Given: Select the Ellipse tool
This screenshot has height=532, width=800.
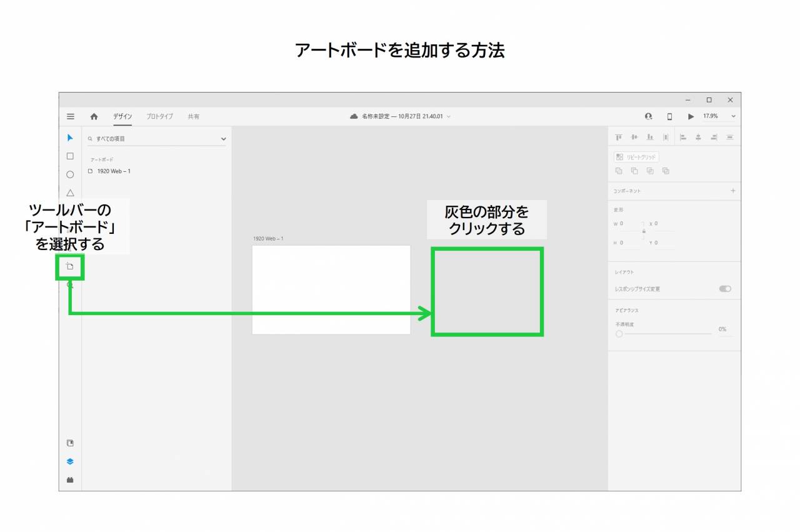Looking at the screenshot, I should tap(70, 174).
